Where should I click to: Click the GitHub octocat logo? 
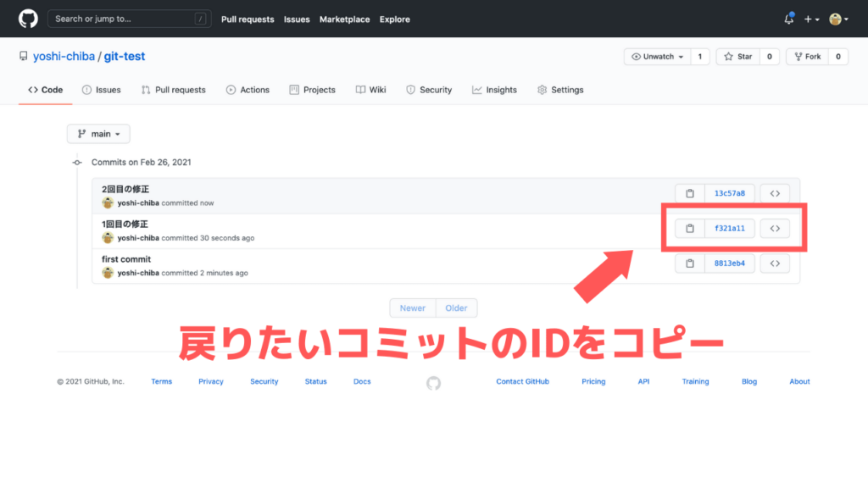pos(28,19)
